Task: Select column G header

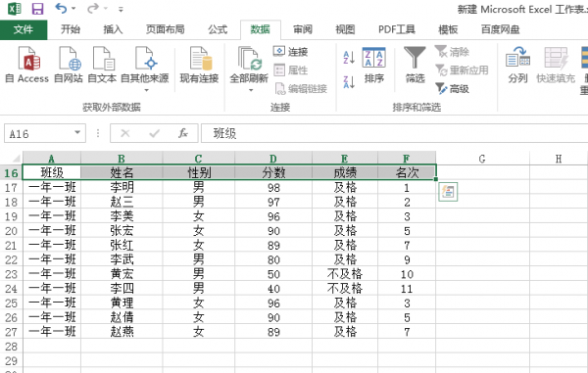Action: click(x=482, y=158)
